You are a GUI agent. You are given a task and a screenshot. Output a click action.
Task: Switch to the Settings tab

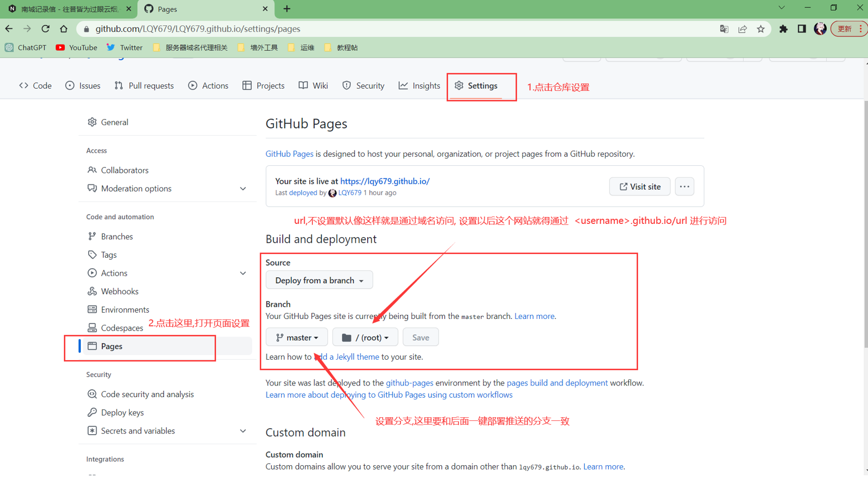click(x=481, y=85)
